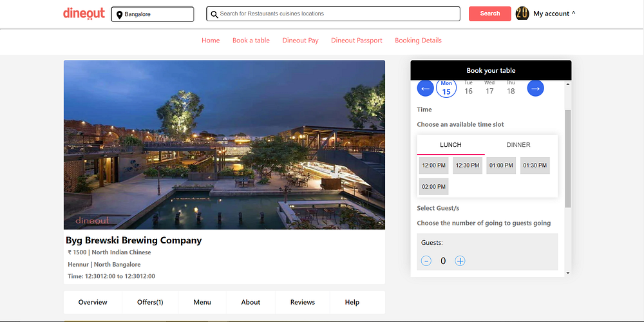Screen dimensions: 644x322
Task: Open the Reviews tab
Action: coord(303,302)
